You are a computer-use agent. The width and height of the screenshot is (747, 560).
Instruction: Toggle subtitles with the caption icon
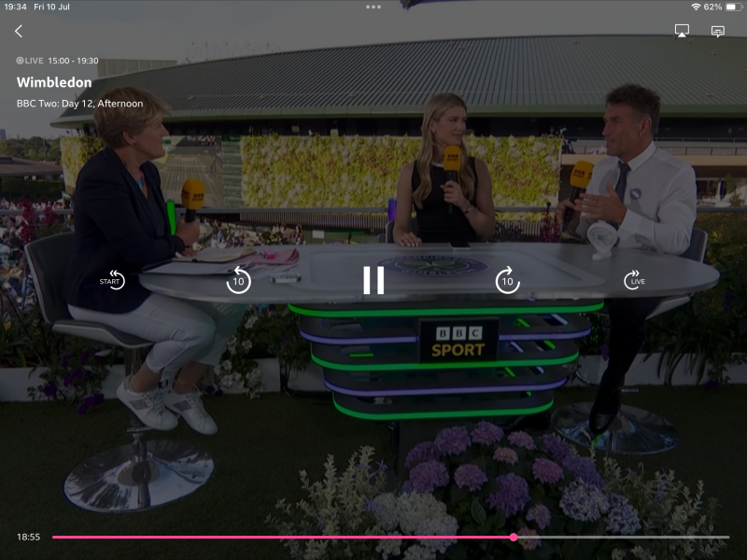click(x=717, y=32)
